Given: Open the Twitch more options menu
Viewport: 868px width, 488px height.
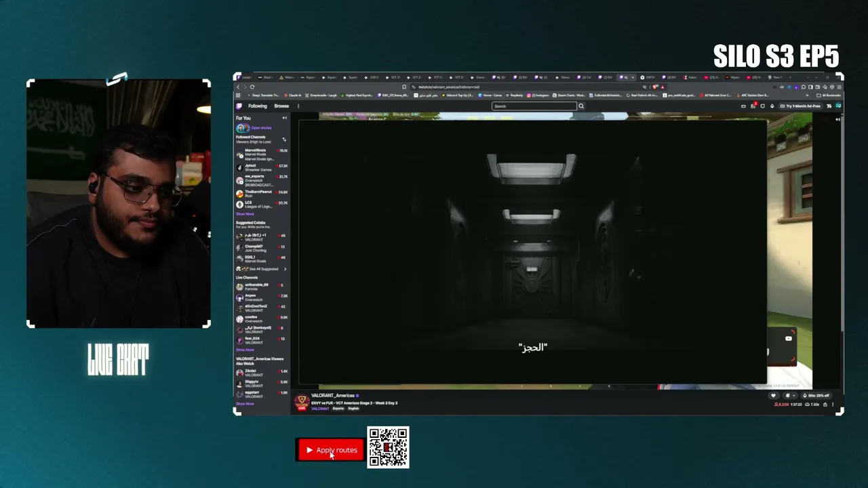Looking at the screenshot, I should tap(298, 106).
